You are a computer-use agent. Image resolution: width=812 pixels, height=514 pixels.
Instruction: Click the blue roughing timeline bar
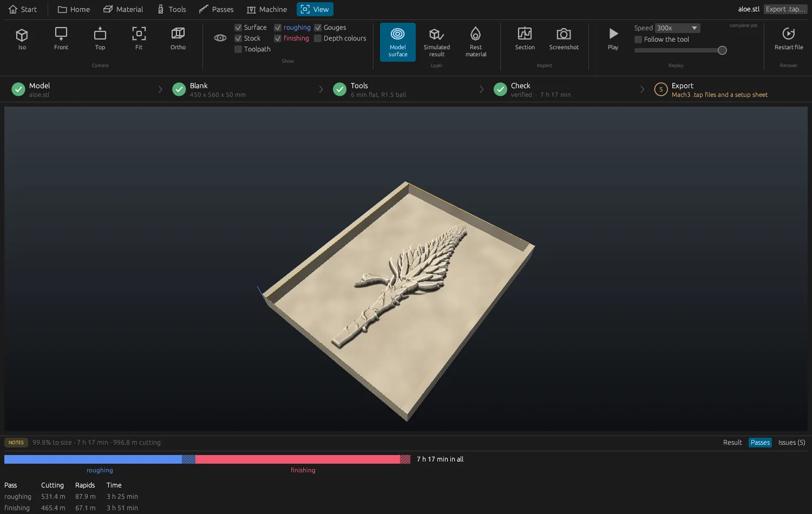point(93,459)
